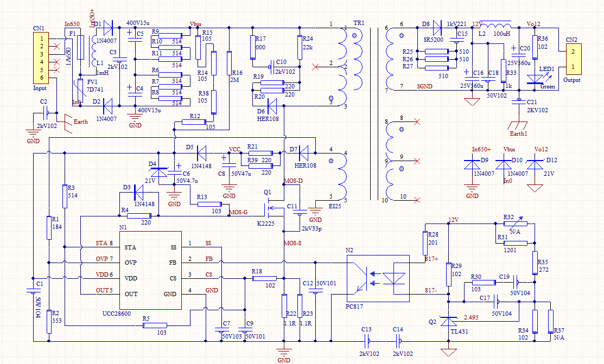Click the MOS-S net label
The width and height of the screenshot is (604, 364).
click(293, 243)
